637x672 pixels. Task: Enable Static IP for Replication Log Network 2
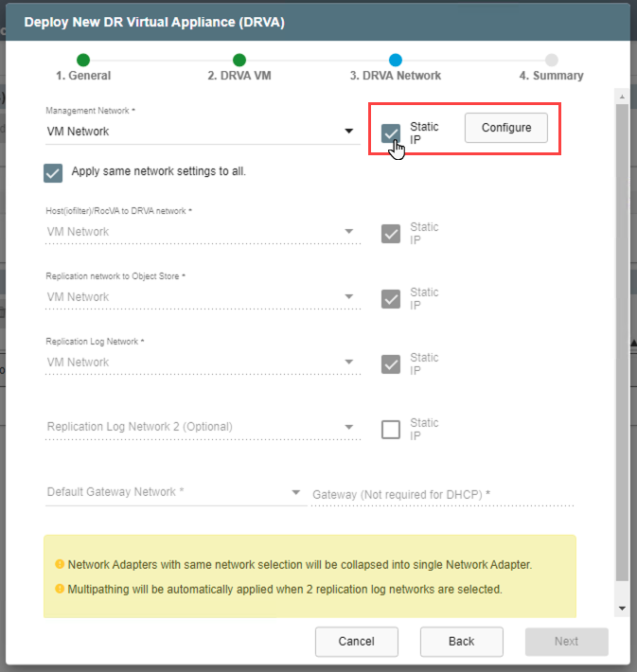[x=391, y=430]
